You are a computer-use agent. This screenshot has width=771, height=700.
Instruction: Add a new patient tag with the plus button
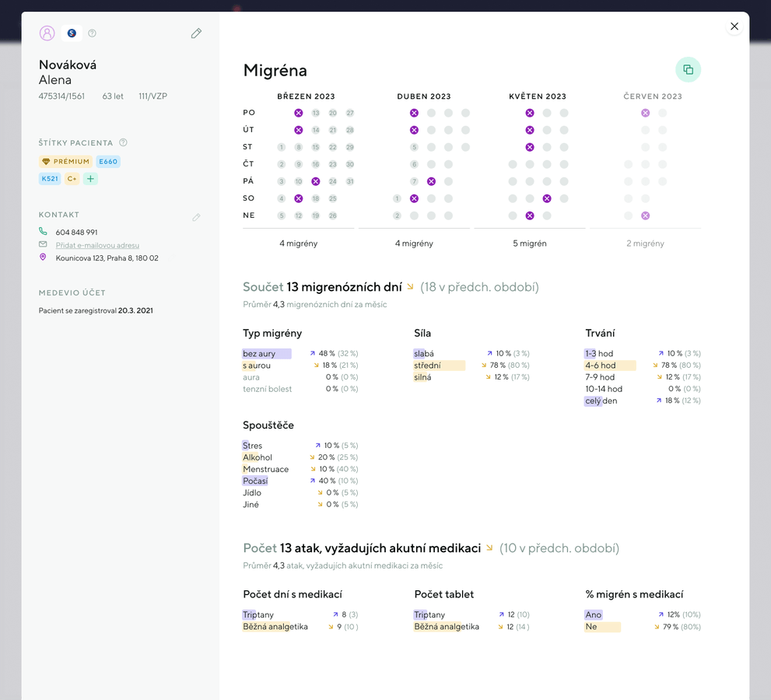[x=89, y=179]
